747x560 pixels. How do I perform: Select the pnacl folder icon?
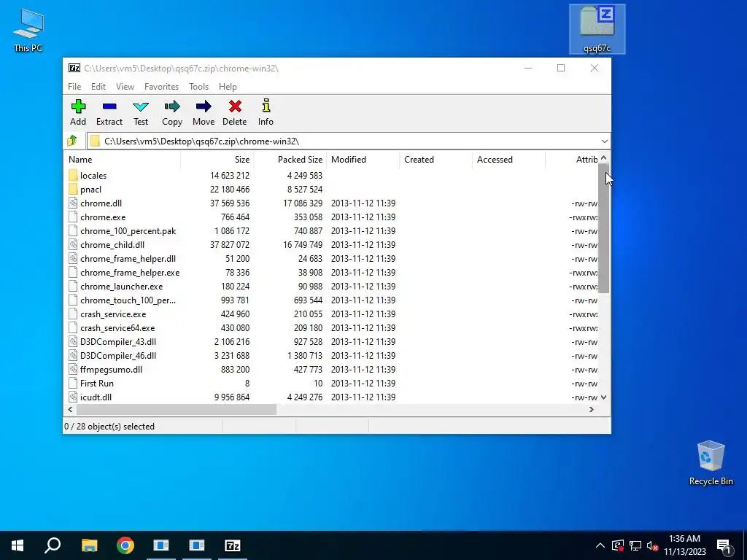point(73,189)
